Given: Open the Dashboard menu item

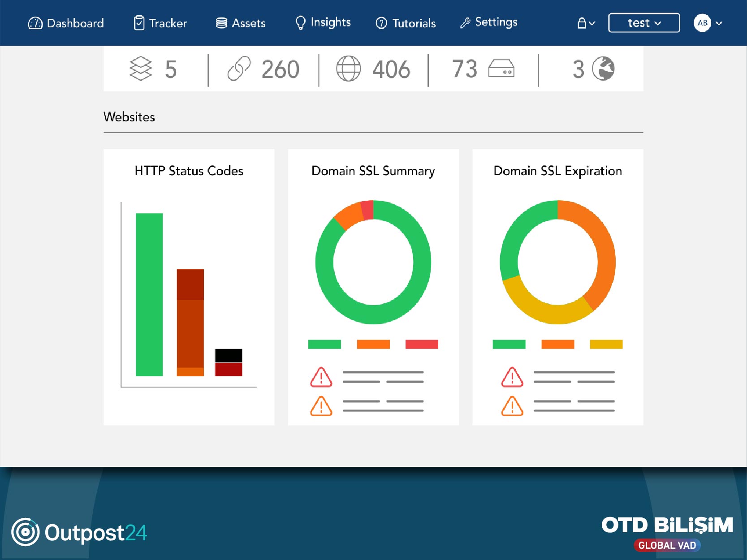Looking at the screenshot, I should (x=66, y=23).
